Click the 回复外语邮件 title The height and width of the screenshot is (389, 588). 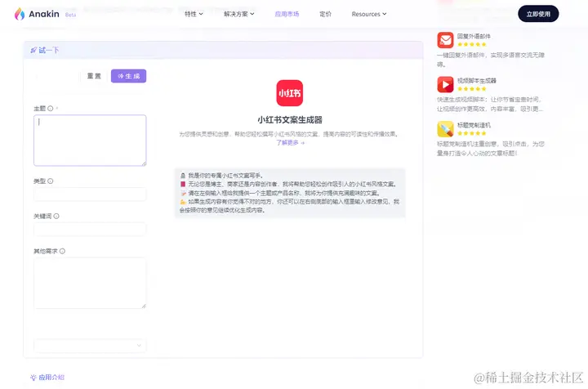(x=474, y=37)
